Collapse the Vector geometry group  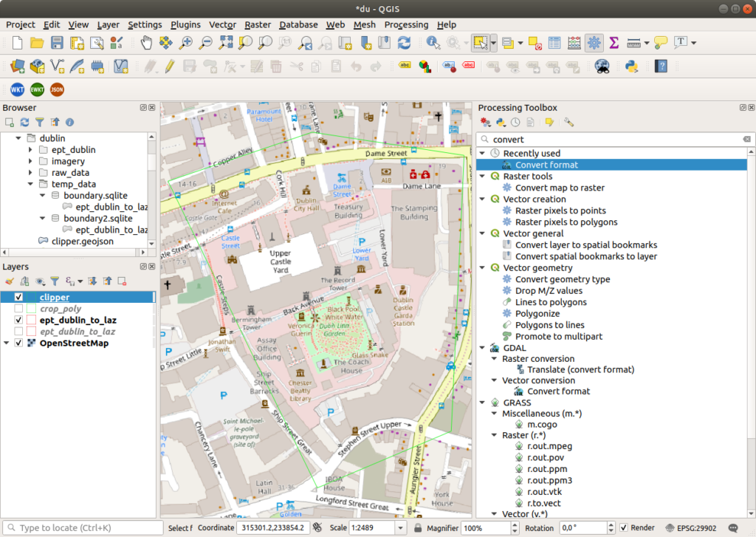482,268
